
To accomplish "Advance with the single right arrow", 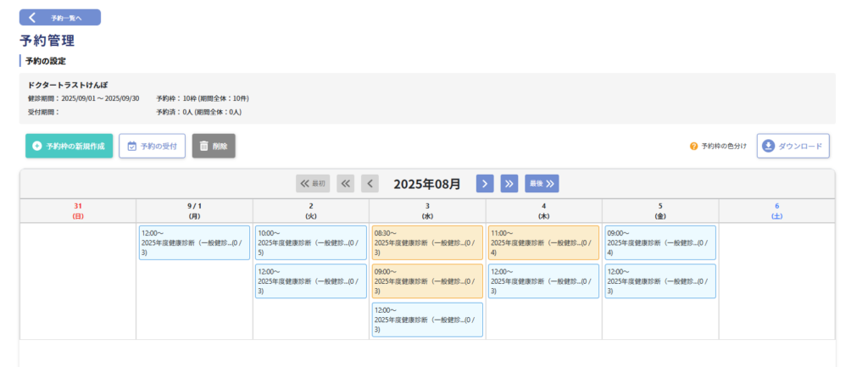I will point(485,183).
